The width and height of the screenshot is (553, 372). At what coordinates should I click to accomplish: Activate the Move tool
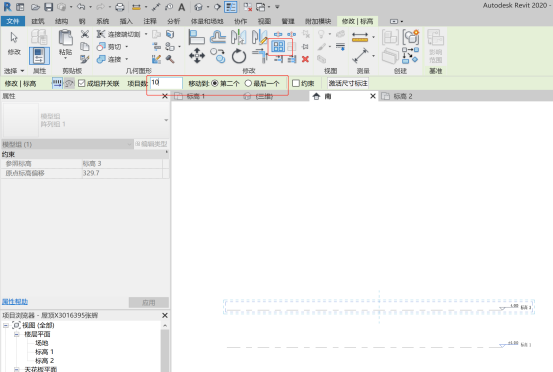click(x=197, y=56)
